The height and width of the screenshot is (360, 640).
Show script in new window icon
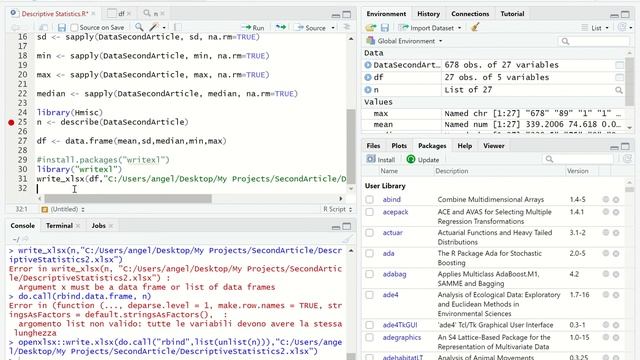[43, 27]
